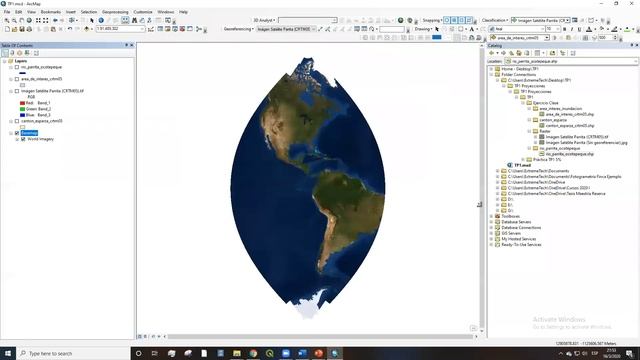Viewport: 640px width, 360px height.
Task: Open the Geoprocessing menu
Action: pyautogui.click(x=115, y=12)
